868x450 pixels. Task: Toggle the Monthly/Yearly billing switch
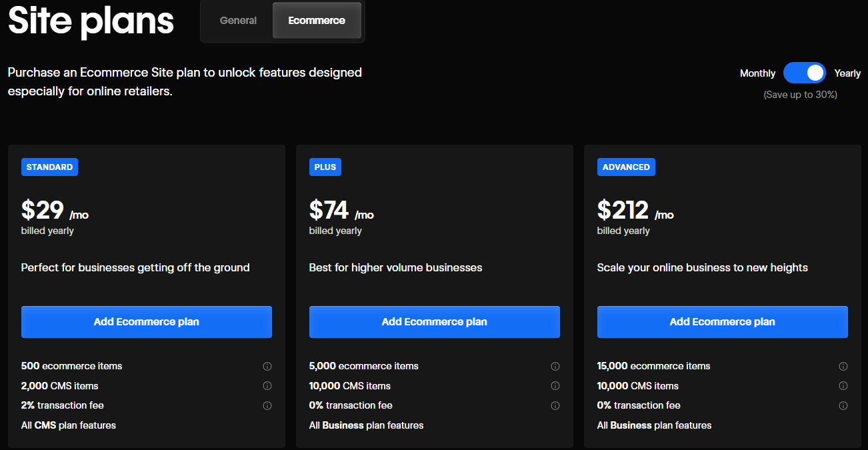click(805, 73)
